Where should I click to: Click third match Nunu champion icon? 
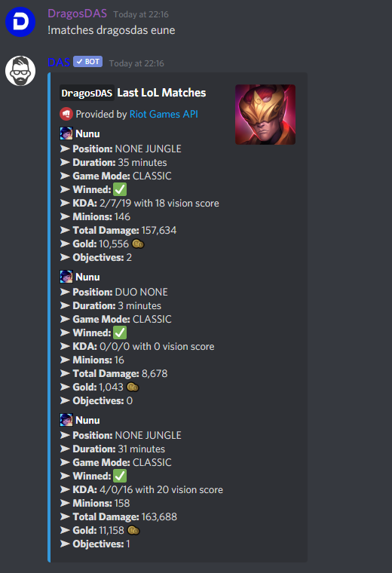tap(66, 420)
